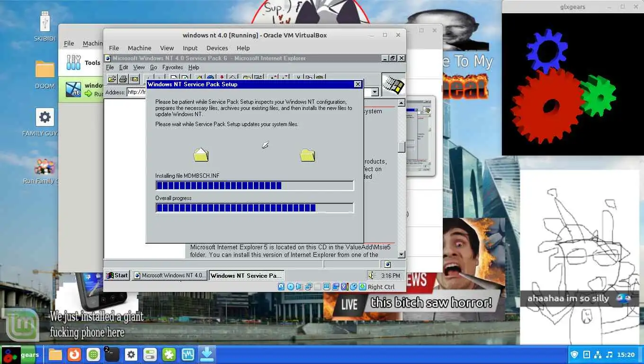Click the Mail envelope icon in IE toolbar
The image size is (644, 364).
tap(134, 79)
